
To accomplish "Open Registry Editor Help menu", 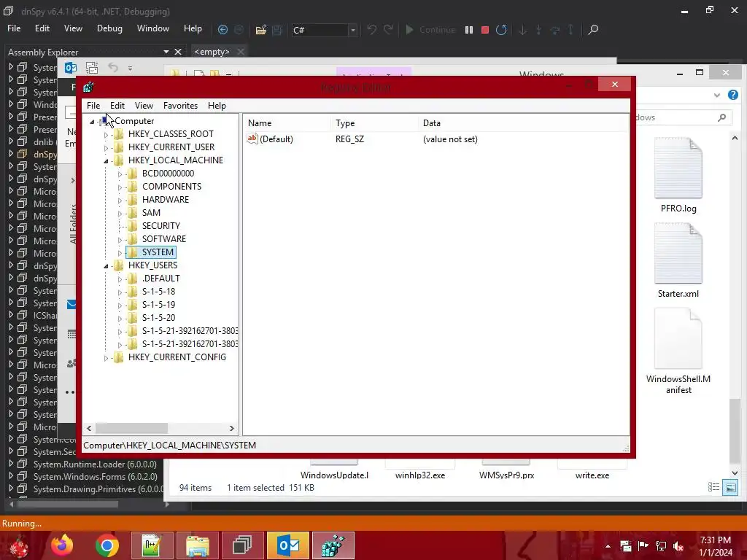I will click(x=217, y=106).
